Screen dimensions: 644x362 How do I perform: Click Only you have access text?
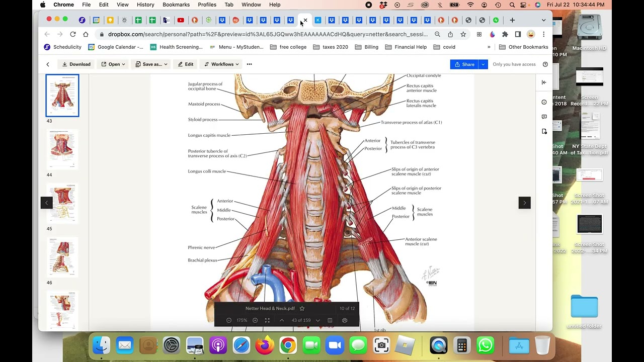pos(514,64)
